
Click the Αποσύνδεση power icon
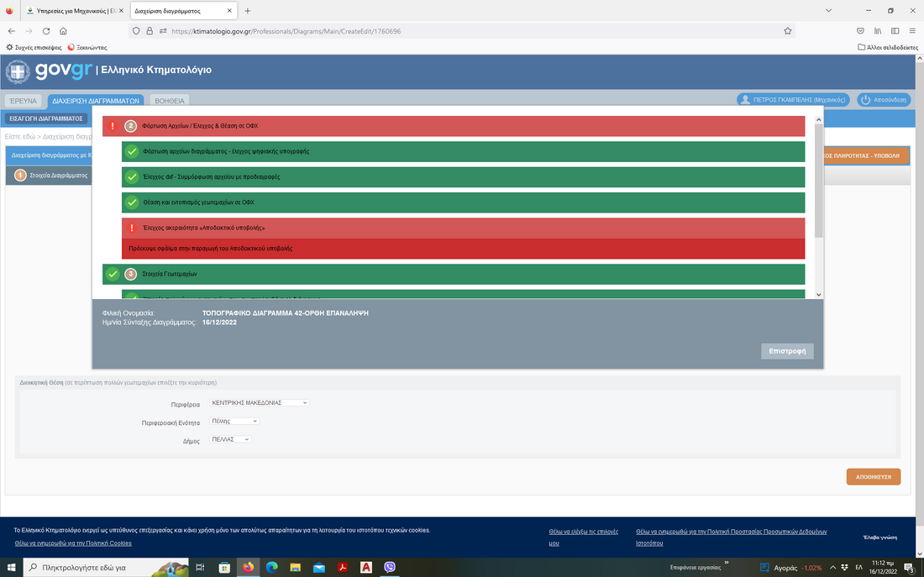click(x=866, y=100)
